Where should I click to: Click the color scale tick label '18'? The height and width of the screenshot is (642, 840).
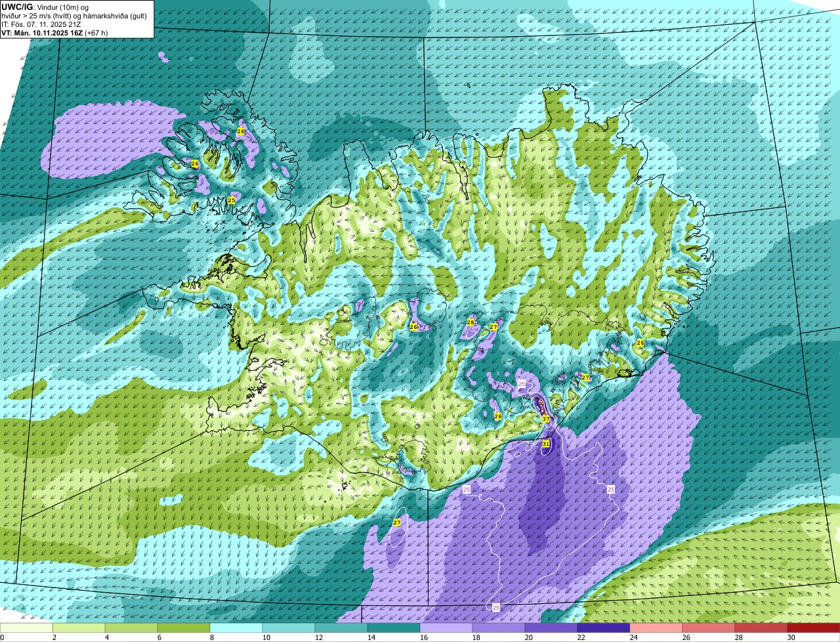tap(476, 637)
